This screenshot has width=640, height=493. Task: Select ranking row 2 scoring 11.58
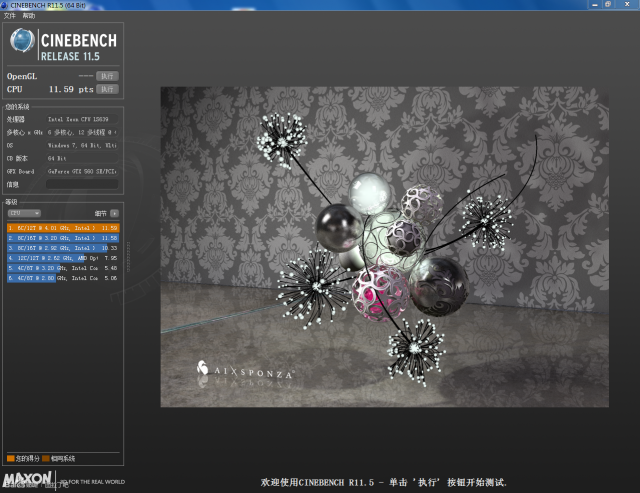63,238
